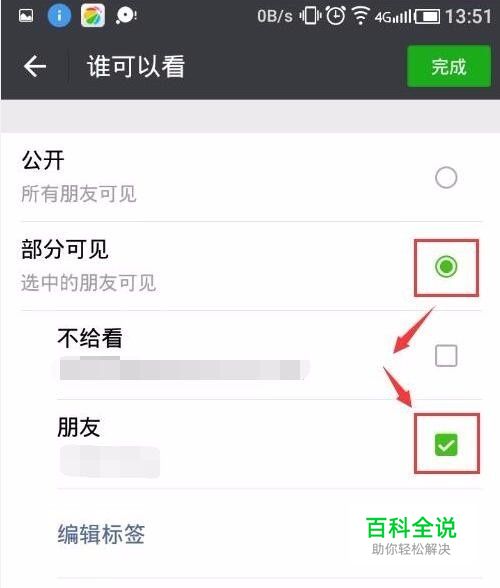Tap the 部分可见 option row label
Viewport: 500px width, 588px height.
coord(65,249)
